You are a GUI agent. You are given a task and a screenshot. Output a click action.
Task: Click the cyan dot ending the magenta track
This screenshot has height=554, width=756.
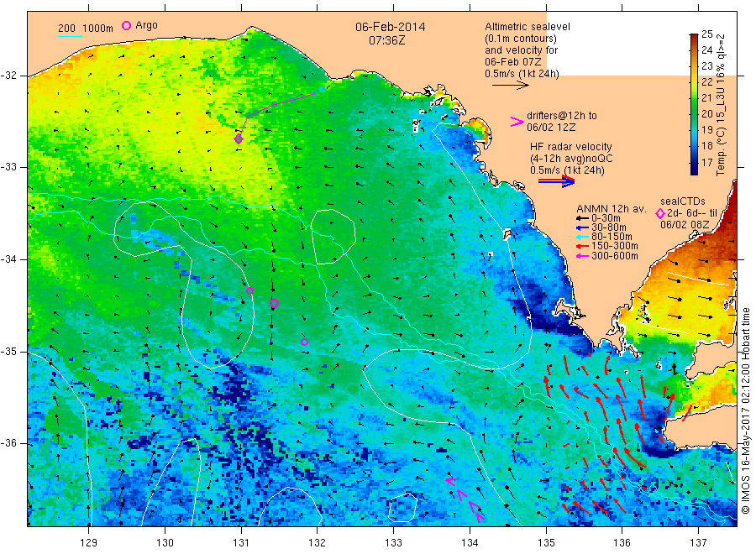tap(322, 89)
